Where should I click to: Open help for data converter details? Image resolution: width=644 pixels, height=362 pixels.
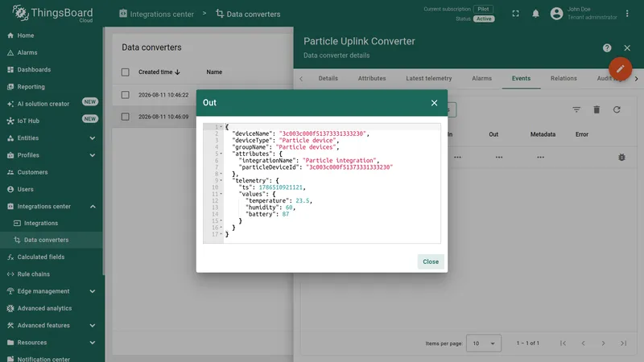pos(607,48)
